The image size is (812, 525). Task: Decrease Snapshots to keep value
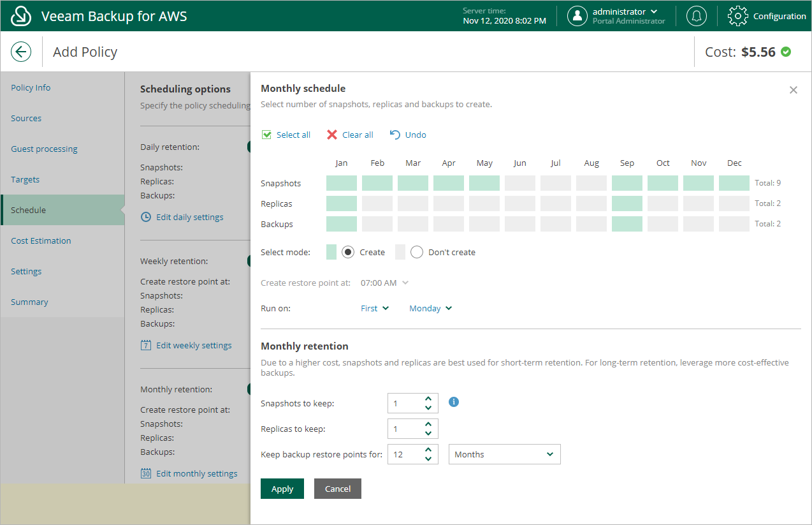click(x=428, y=408)
